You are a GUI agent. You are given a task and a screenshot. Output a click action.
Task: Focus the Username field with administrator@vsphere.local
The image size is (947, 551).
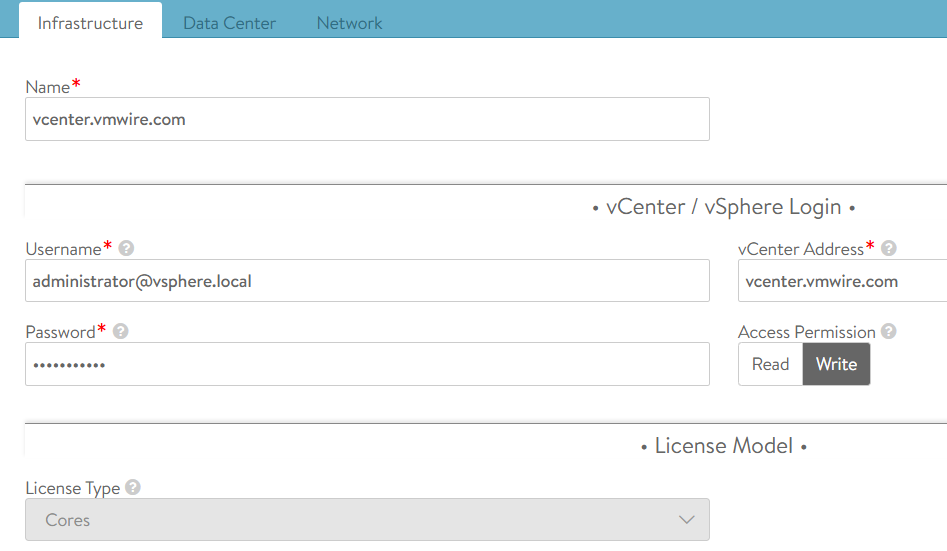click(x=367, y=281)
